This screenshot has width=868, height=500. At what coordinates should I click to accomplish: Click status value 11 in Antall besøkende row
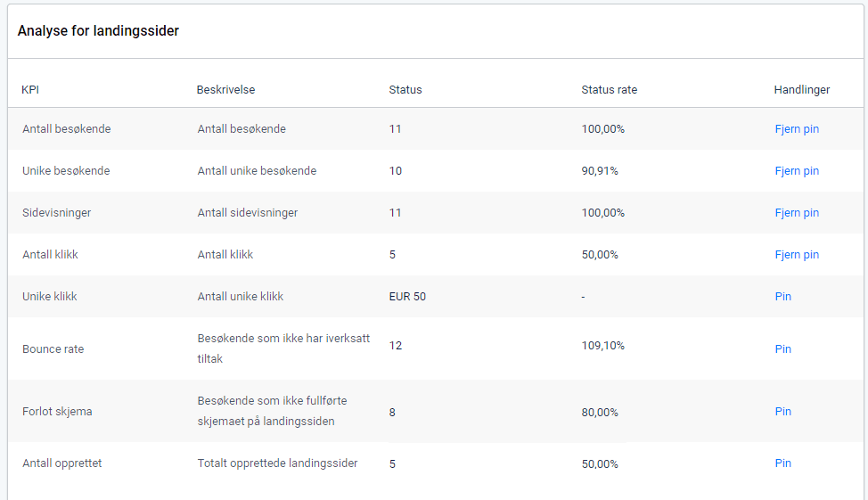pyautogui.click(x=396, y=129)
